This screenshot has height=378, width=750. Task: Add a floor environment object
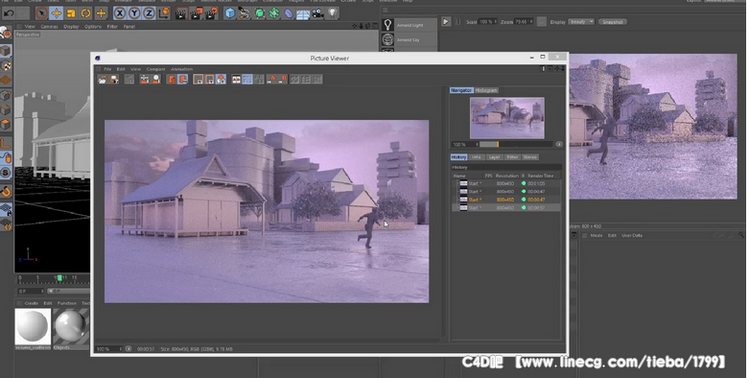(x=303, y=13)
